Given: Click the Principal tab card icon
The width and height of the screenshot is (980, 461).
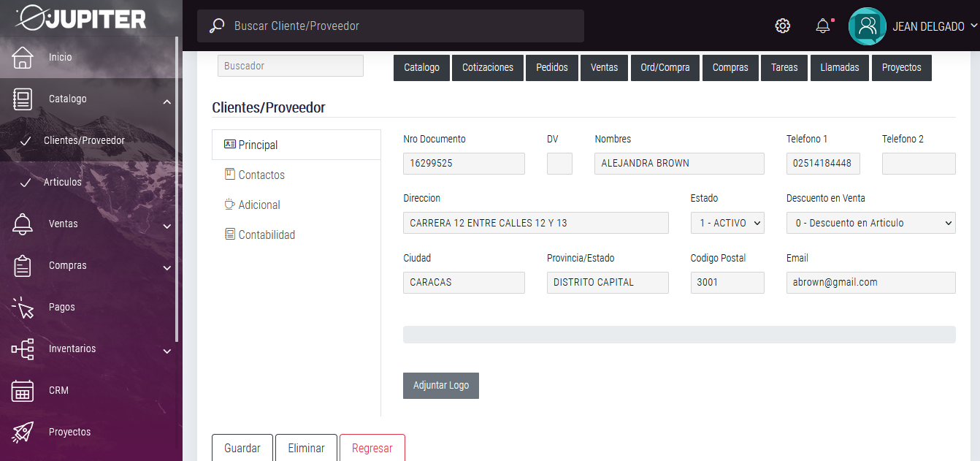Looking at the screenshot, I should click(230, 145).
